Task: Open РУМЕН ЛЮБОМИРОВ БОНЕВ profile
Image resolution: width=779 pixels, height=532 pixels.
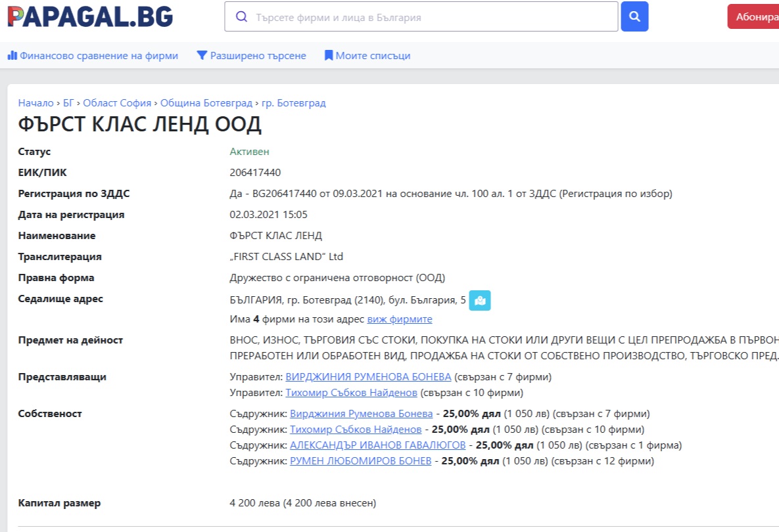Action: click(360, 461)
